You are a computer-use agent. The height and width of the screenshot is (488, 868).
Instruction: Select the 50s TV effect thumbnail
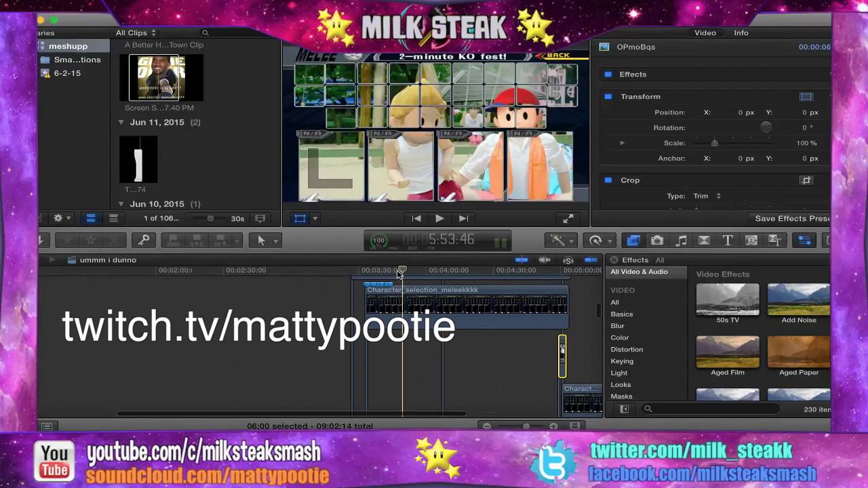tap(728, 300)
